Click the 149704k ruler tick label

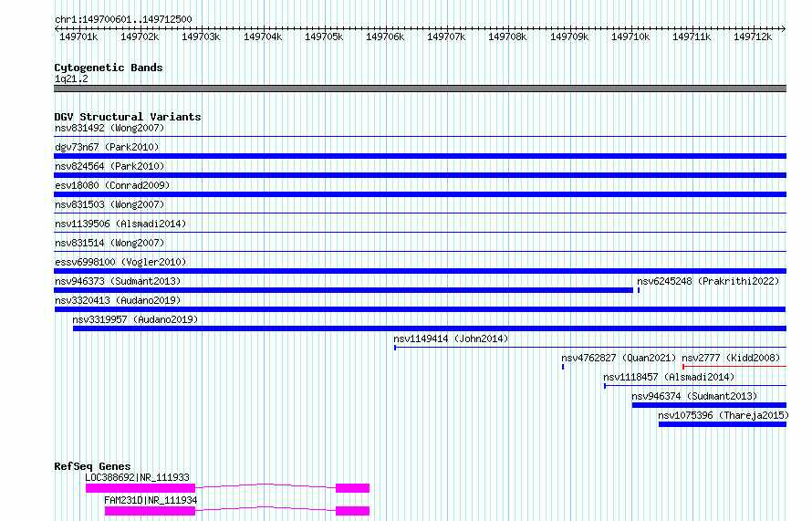coord(263,36)
